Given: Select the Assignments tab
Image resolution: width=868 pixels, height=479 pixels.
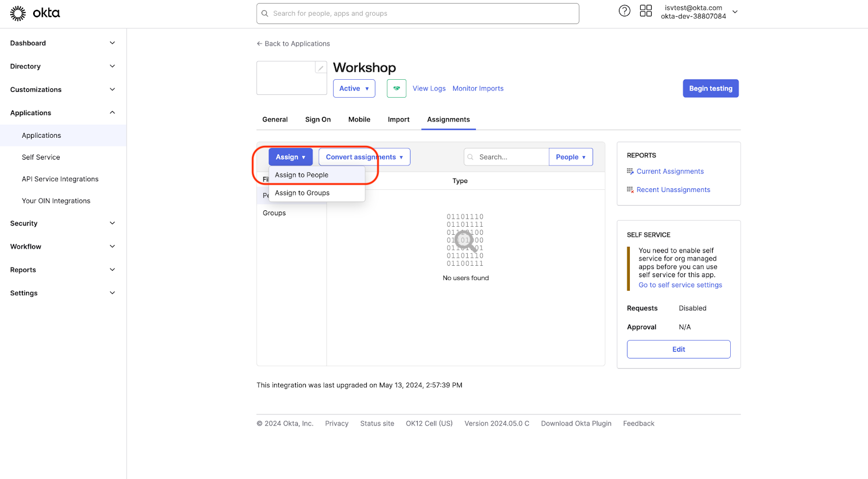Looking at the screenshot, I should pyautogui.click(x=449, y=119).
